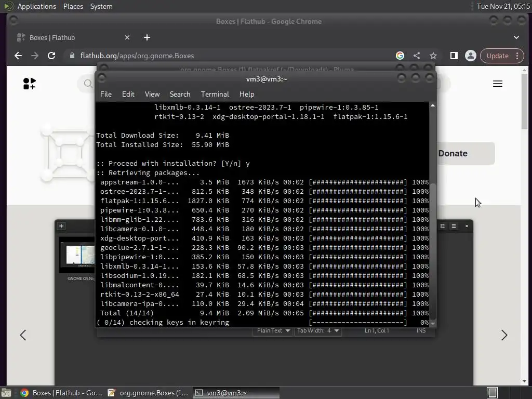Viewport: 532px width, 399px height.
Task: Open the terminal Edit menu
Action: point(128,95)
